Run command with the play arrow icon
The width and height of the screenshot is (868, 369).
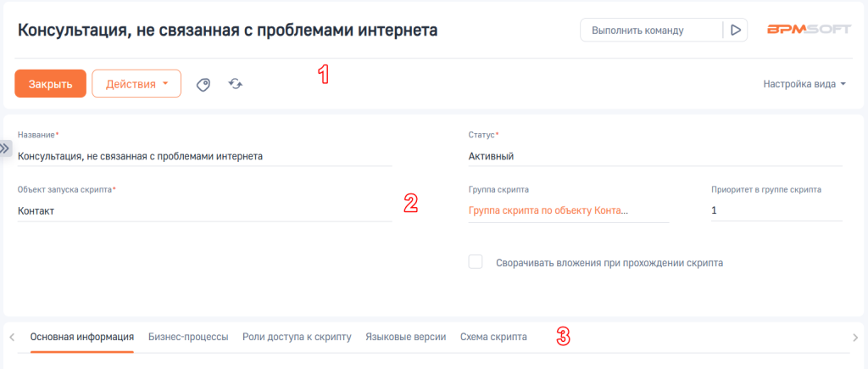pos(736,31)
